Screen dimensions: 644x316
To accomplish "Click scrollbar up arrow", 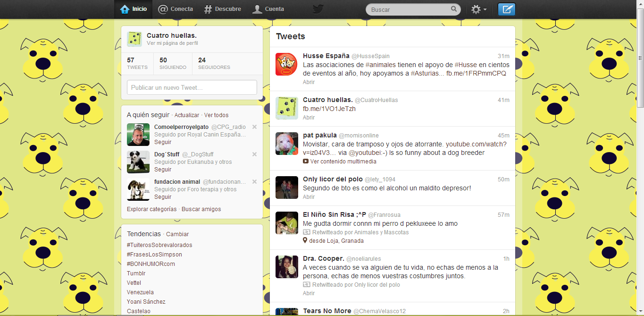I will [640, 4].
